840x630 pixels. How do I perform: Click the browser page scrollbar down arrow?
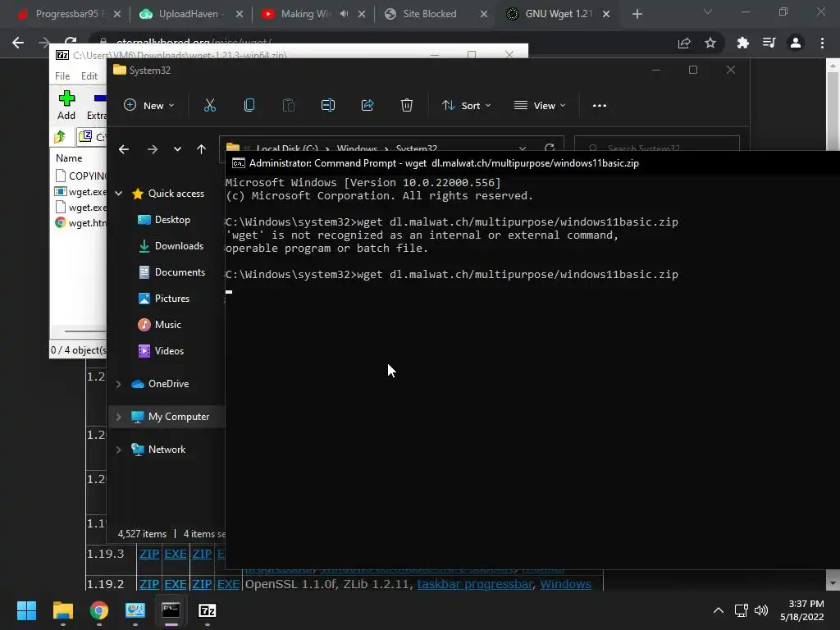832,583
